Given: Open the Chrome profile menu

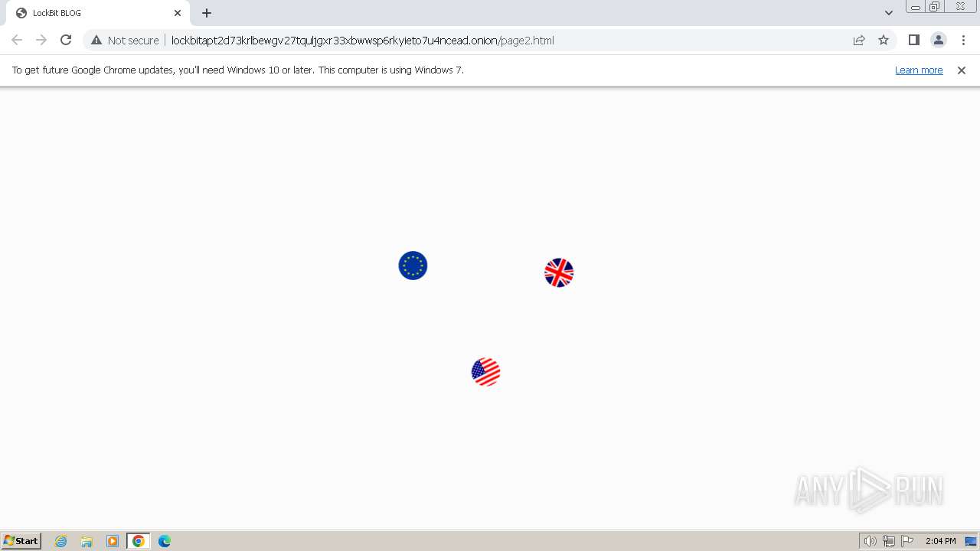Looking at the screenshot, I should [938, 40].
